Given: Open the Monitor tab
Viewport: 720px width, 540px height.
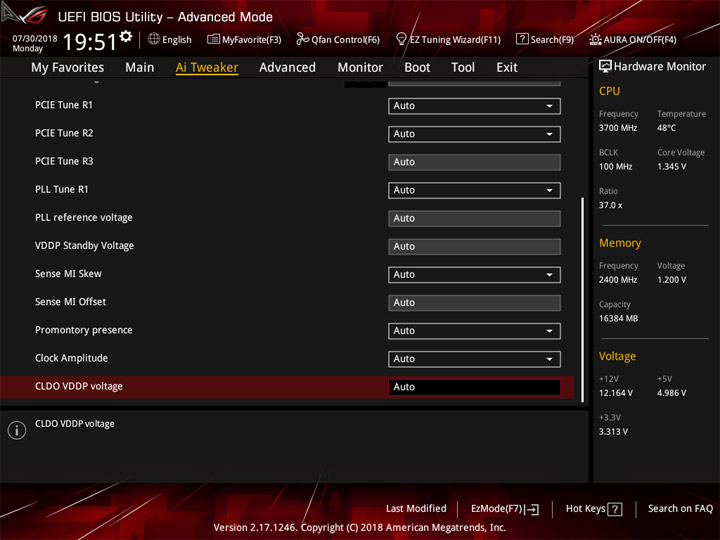Looking at the screenshot, I should (x=360, y=68).
